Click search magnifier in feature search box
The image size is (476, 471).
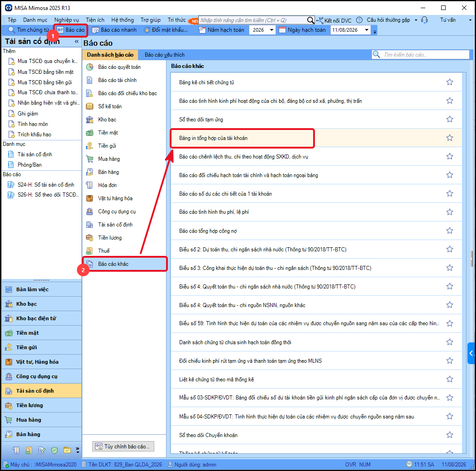click(x=310, y=20)
